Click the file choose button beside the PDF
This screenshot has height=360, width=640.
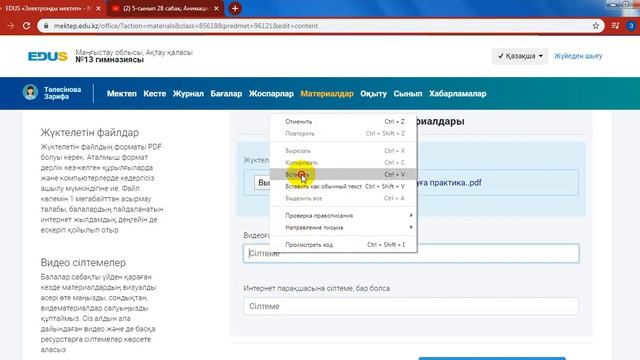(x=262, y=182)
